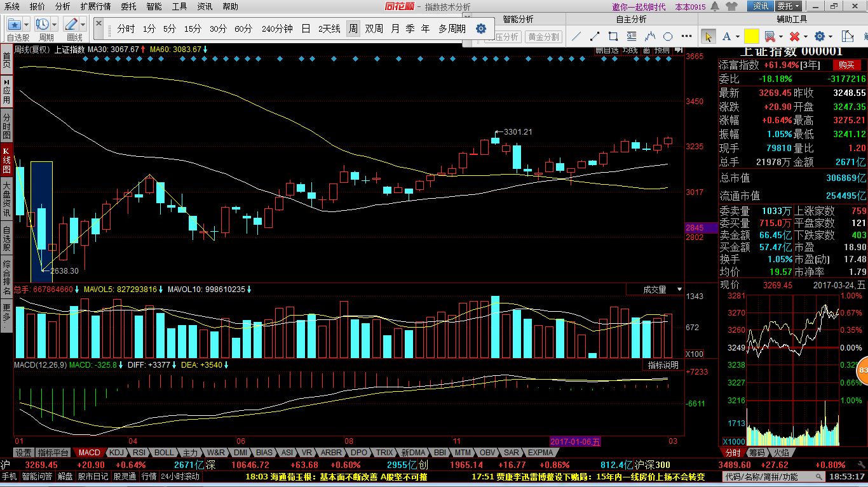Select the BOLL indicator tab

[164, 453]
